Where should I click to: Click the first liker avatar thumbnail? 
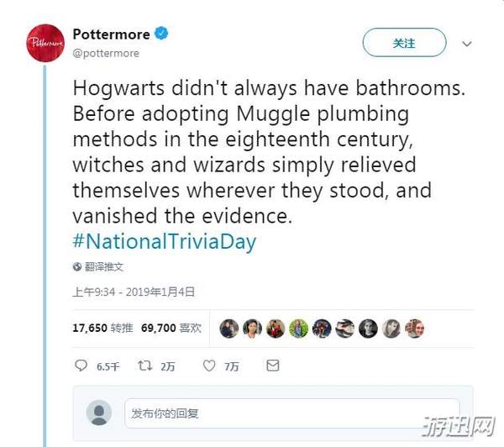pos(229,329)
